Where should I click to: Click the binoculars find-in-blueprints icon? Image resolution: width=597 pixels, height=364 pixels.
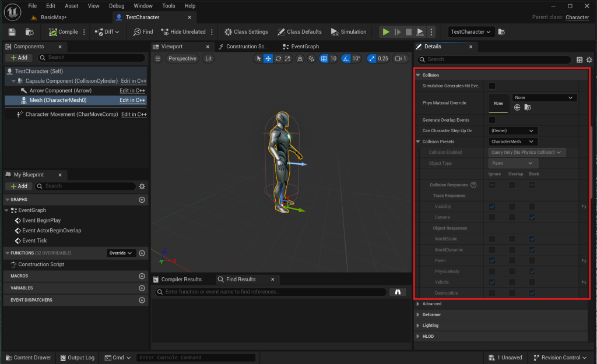point(398,292)
